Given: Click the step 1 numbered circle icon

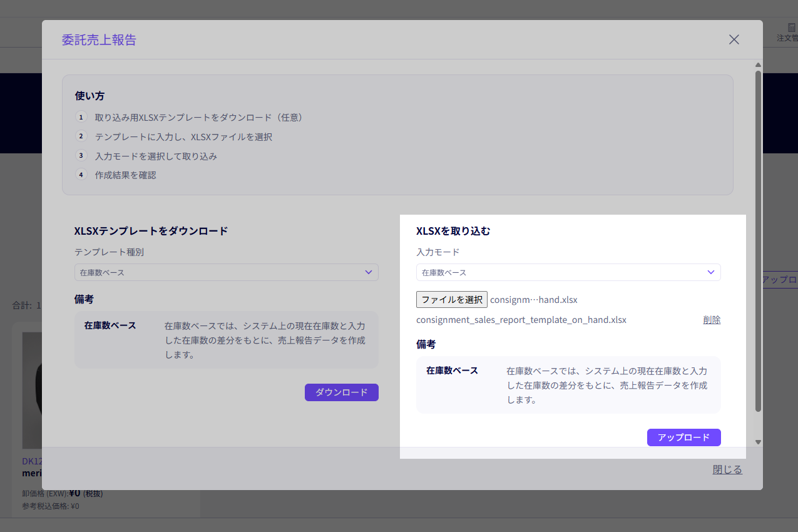Looking at the screenshot, I should (81, 117).
